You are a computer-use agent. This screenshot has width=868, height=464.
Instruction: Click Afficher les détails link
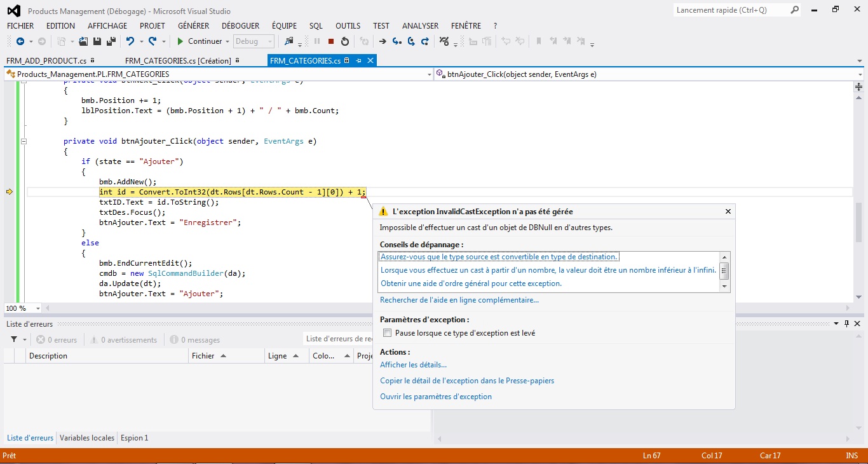pyautogui.click(x=413, y=365)
